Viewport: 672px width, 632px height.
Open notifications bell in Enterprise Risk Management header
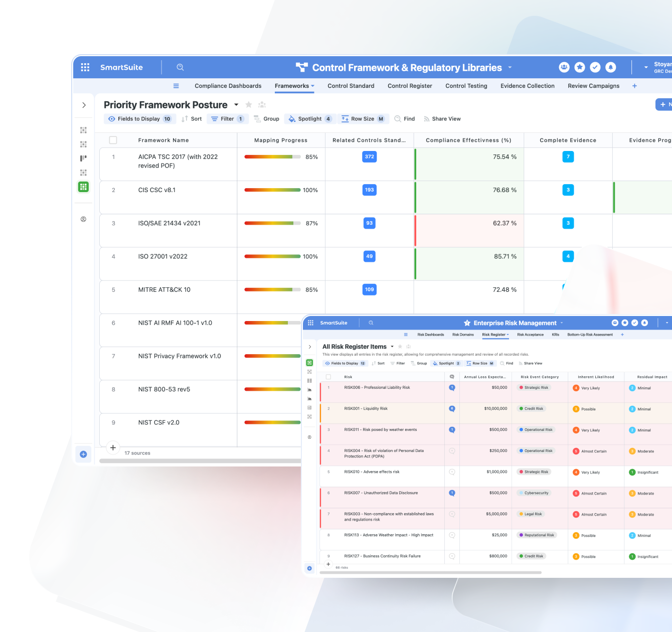[645, 323]
